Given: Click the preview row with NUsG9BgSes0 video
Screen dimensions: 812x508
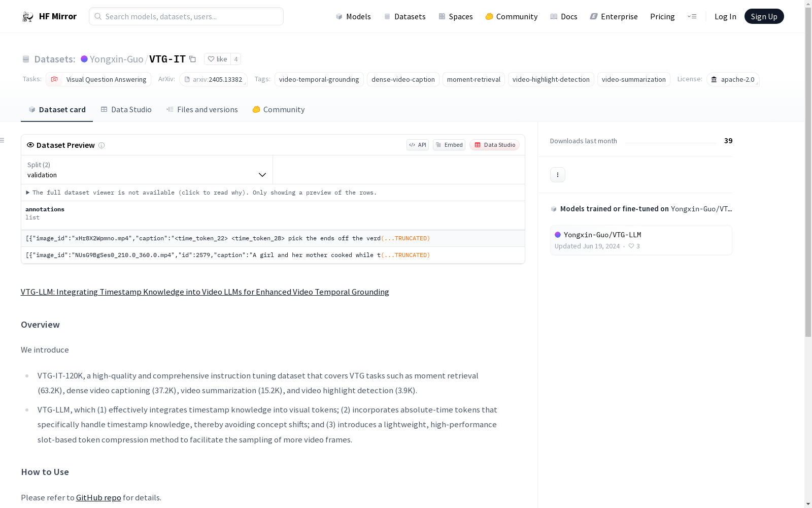Looking at the screenshot, I should coord(273,255).
